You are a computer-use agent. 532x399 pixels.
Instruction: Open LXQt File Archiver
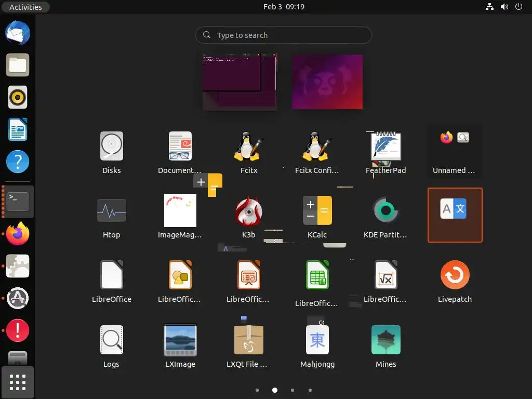coord(249,346)
